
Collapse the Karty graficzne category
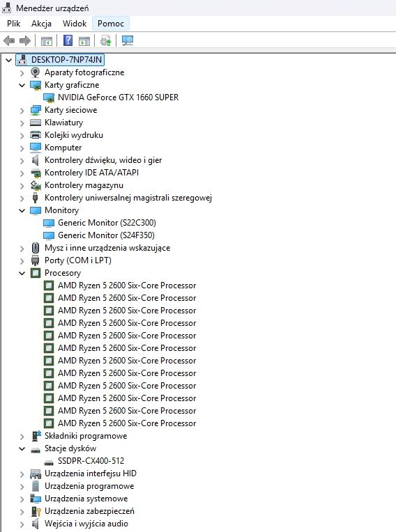click(22, 85)
